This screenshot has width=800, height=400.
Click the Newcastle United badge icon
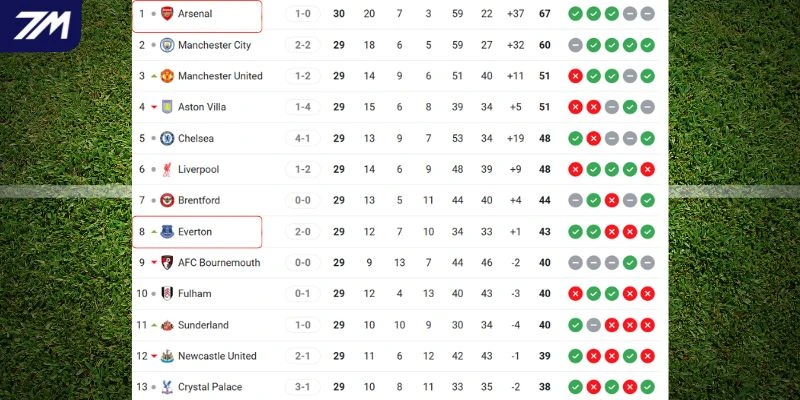[167, 356]
